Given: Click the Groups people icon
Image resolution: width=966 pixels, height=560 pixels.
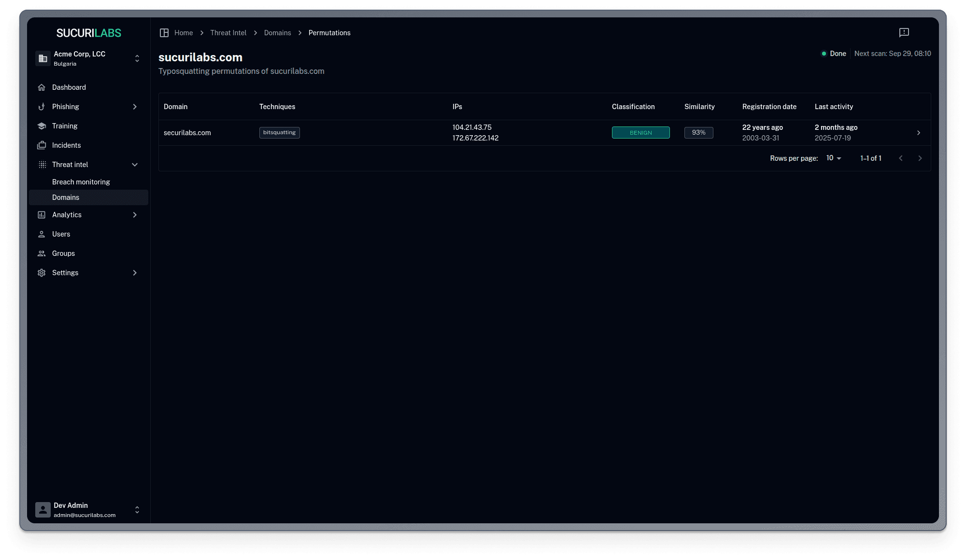Looking at the screenshot, I should click(x=42, y=253).
